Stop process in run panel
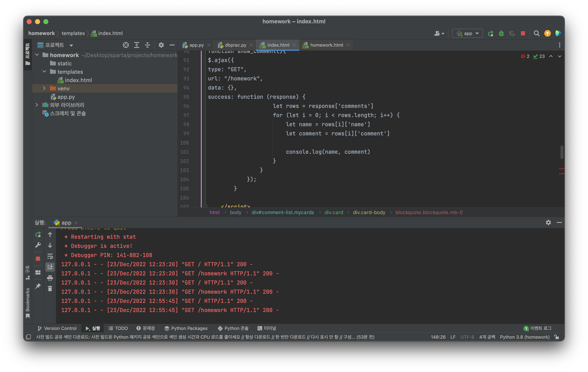588x372 pixels. 38,259
